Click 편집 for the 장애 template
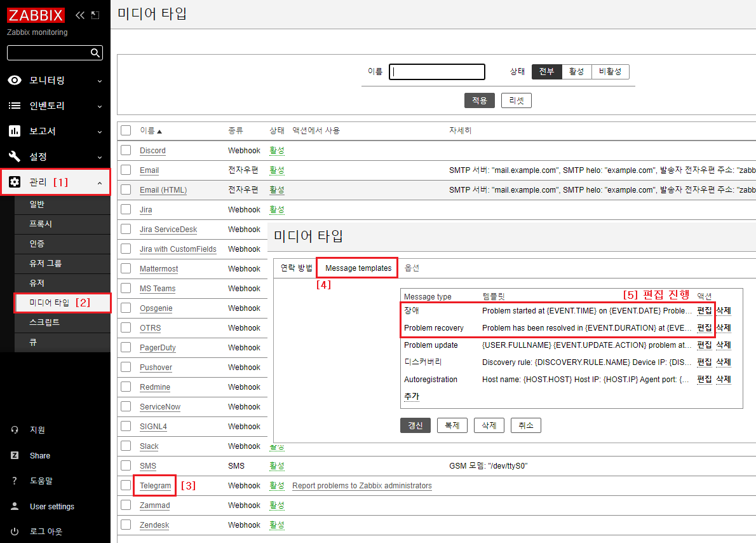 pos(705,310)
